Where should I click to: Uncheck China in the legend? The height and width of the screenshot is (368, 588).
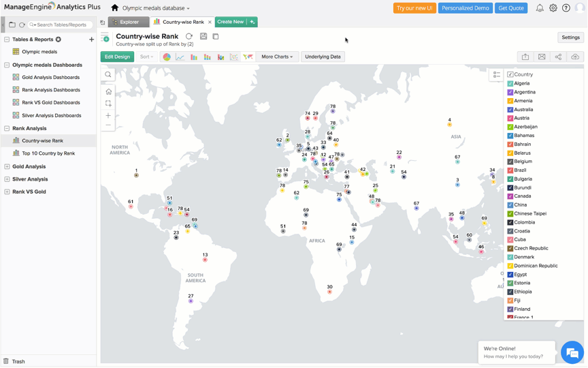point(510,205)
